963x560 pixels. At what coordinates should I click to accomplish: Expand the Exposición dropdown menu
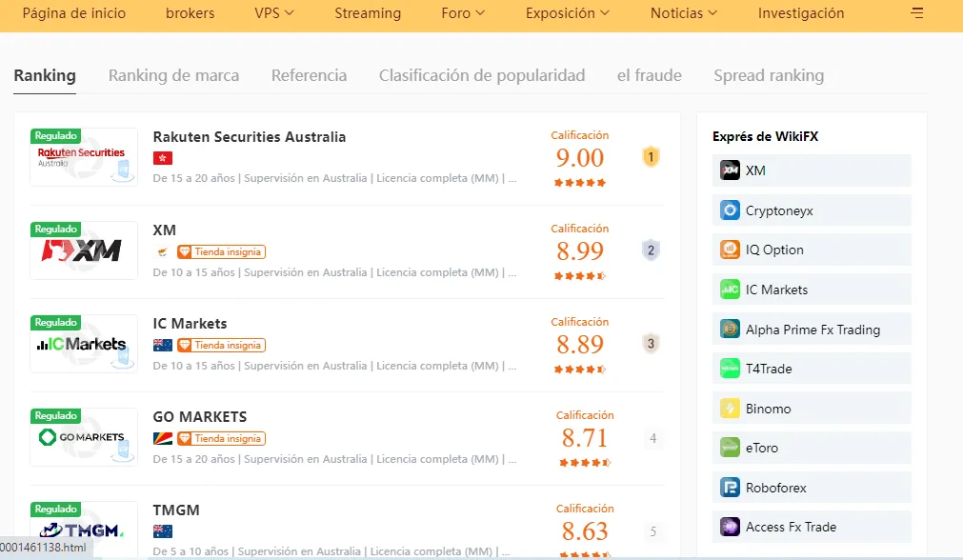[568, 13]
